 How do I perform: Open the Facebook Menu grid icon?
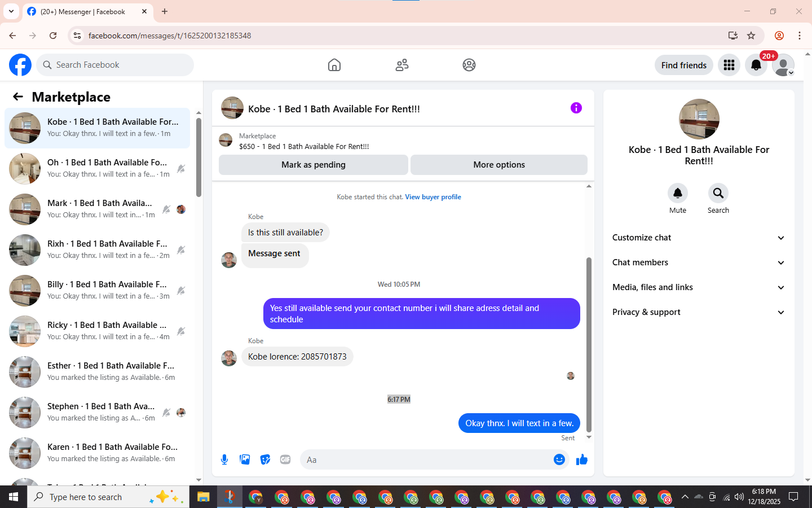[729, 65]
